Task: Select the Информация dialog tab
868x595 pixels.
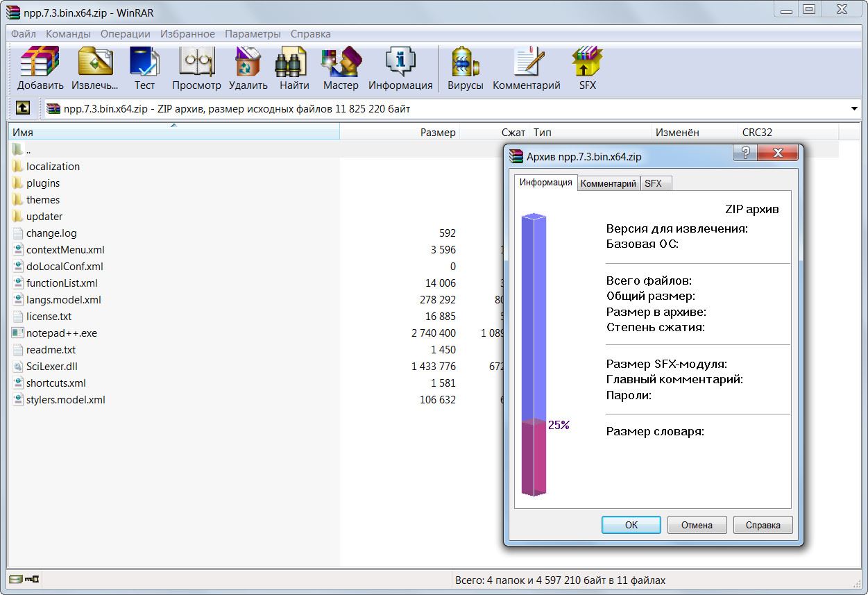Action: [x=546, y=182]
